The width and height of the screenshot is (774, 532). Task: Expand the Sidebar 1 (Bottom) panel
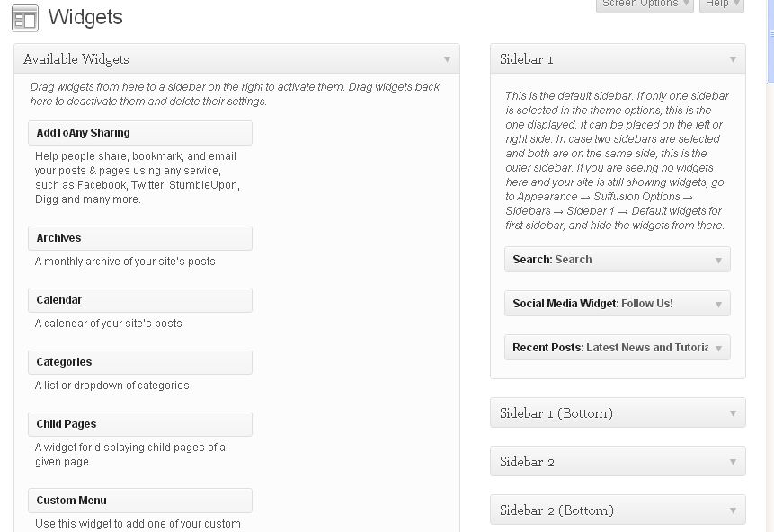pyautogui.click(x=733, y=413)
